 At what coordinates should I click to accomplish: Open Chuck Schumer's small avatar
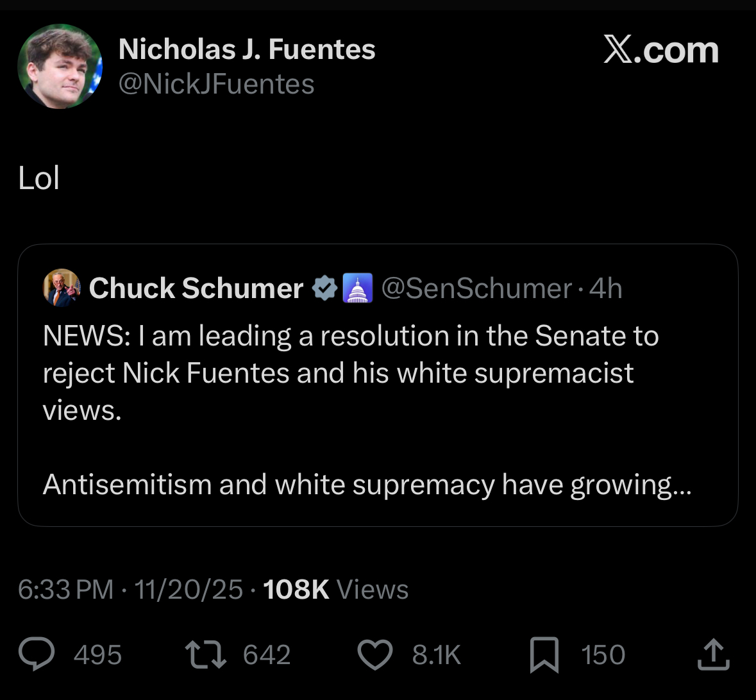pyautogui.click(x=62, y=288)
